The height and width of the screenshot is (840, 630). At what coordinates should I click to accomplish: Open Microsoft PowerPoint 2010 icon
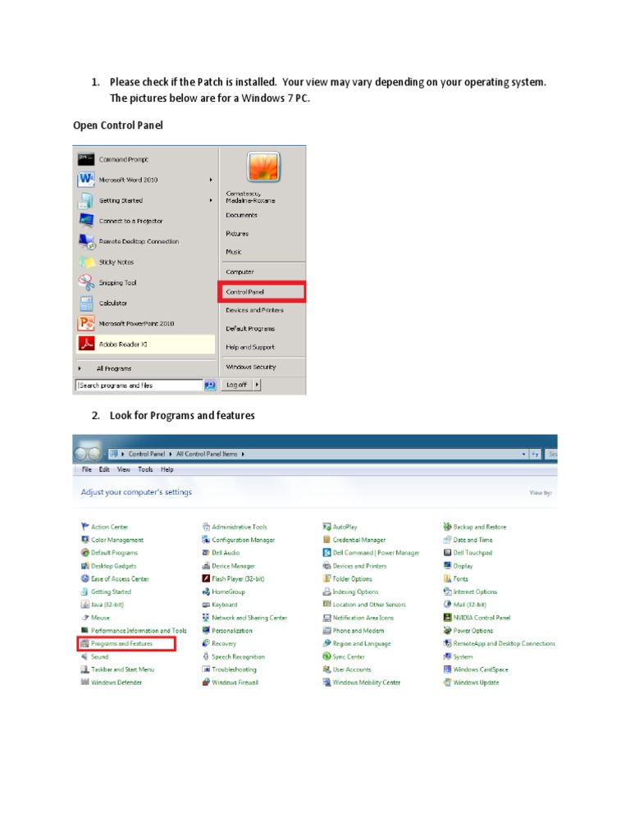click(86, 323)
